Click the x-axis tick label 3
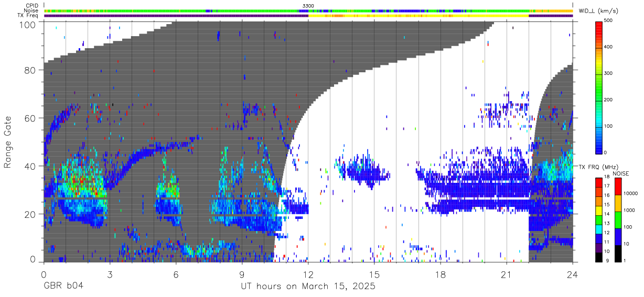Viewport: 644px width, 297px height. click(110, 274)
